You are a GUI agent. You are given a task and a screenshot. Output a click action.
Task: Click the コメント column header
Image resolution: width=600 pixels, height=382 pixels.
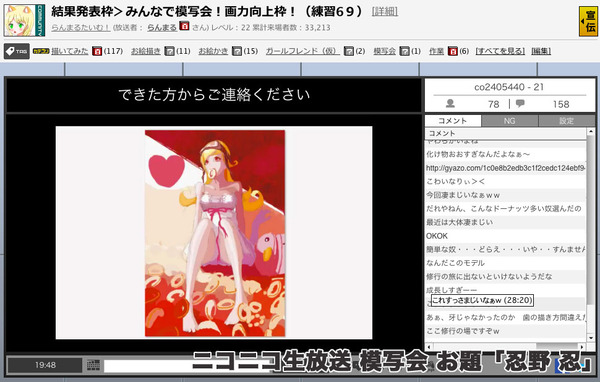coord(505,133)
